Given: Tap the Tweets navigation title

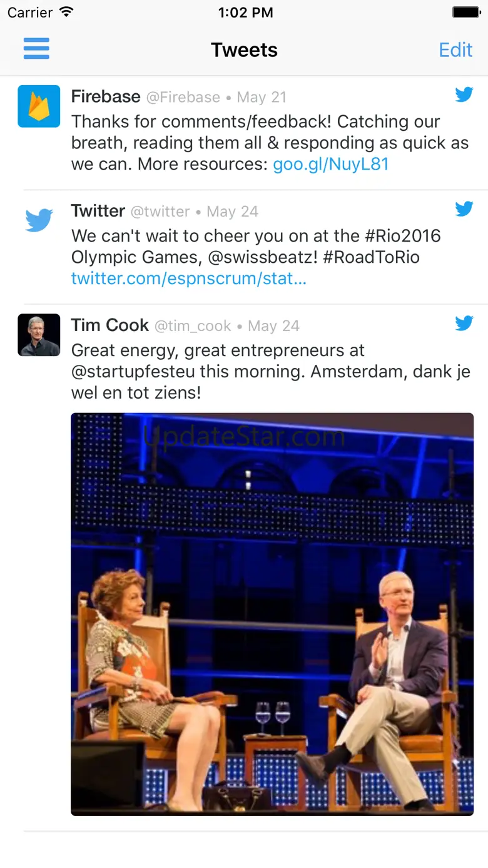Looking at the screenshot, I should [x=244, y=50].
